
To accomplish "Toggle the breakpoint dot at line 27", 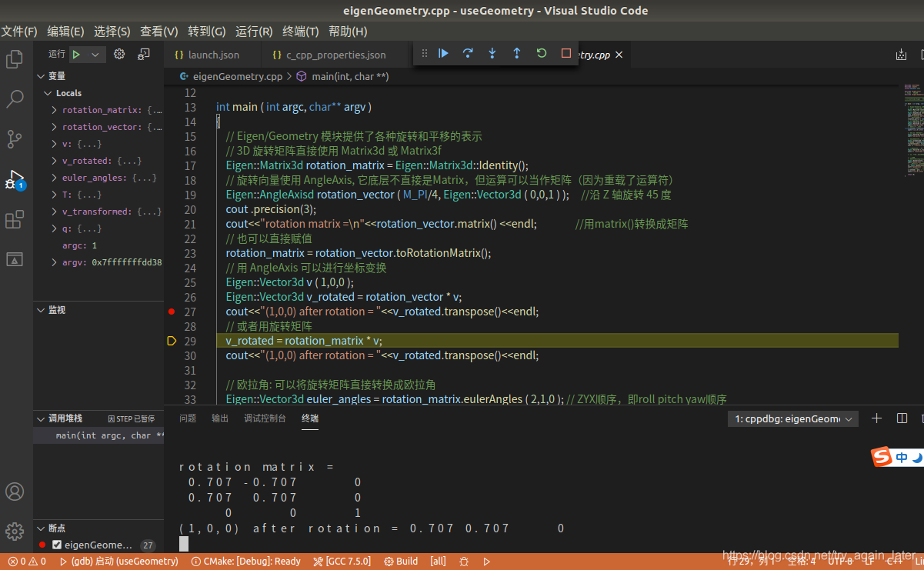I will 172,312.
